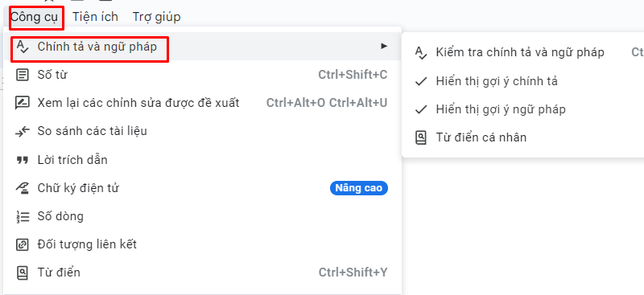The image size is (644, 295).
Task: Click the dictionary icon beside Từ điển
Action: pos(23,272)
